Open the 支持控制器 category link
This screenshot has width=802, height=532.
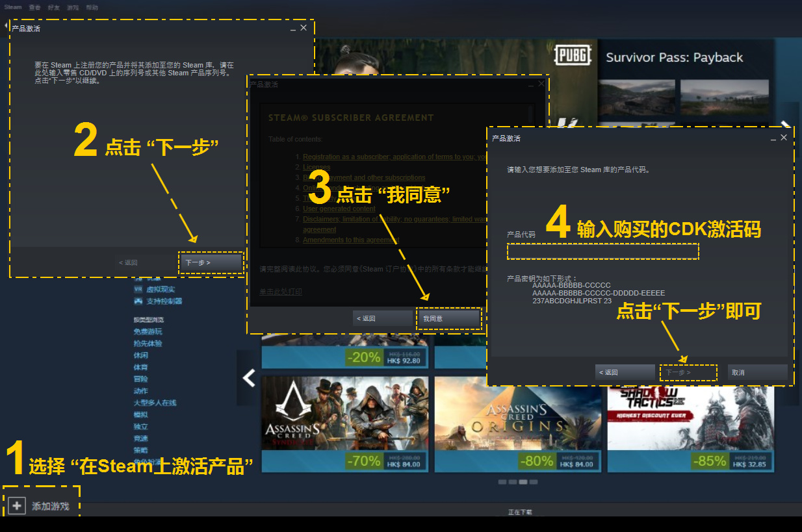(164, 301)
